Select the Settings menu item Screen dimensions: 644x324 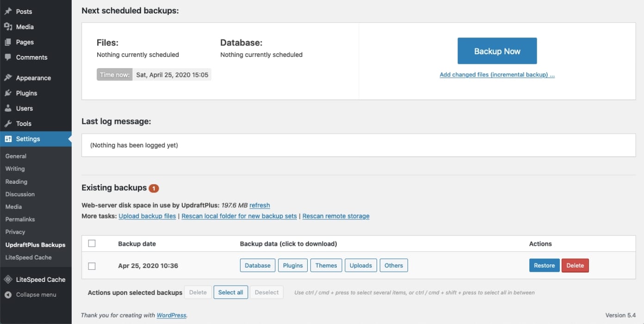[x=36, y=139]
